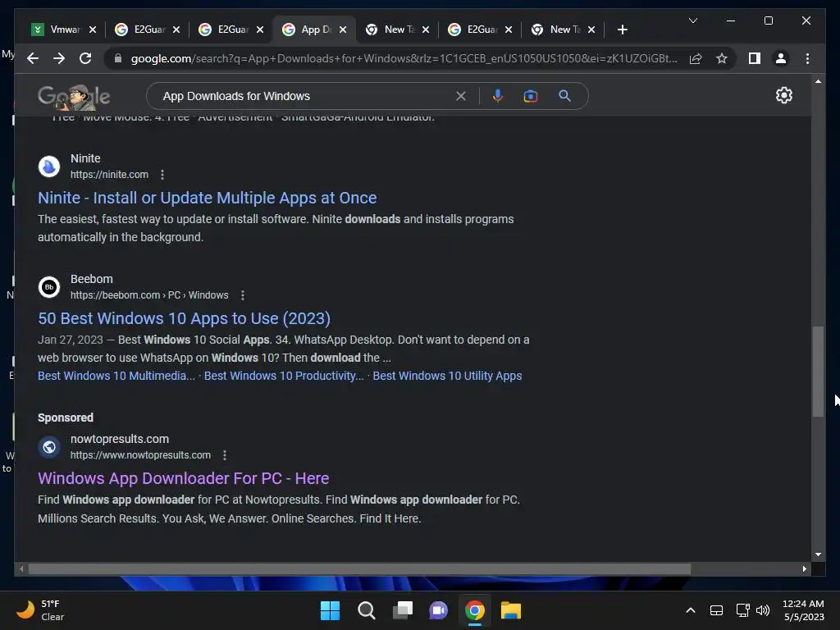Click the https://ninite.com URL text
Image resolution: width=840 pixels, height=630 pixels.
pyautogui.click(x=109, y=175)
